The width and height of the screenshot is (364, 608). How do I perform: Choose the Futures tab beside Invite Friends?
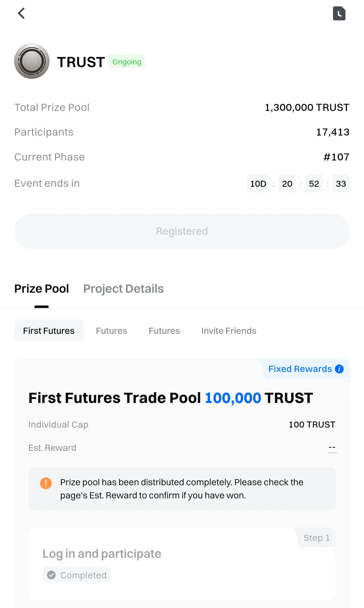[x=164, y=331]
